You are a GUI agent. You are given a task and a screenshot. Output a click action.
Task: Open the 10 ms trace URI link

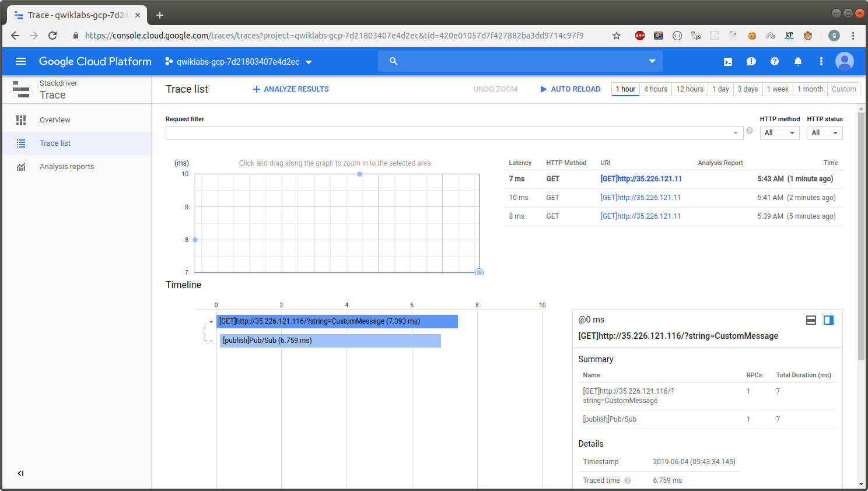pos(640,198)
